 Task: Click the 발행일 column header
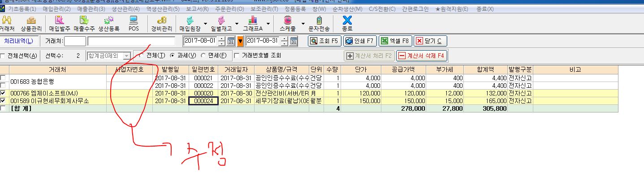(170, 70)
